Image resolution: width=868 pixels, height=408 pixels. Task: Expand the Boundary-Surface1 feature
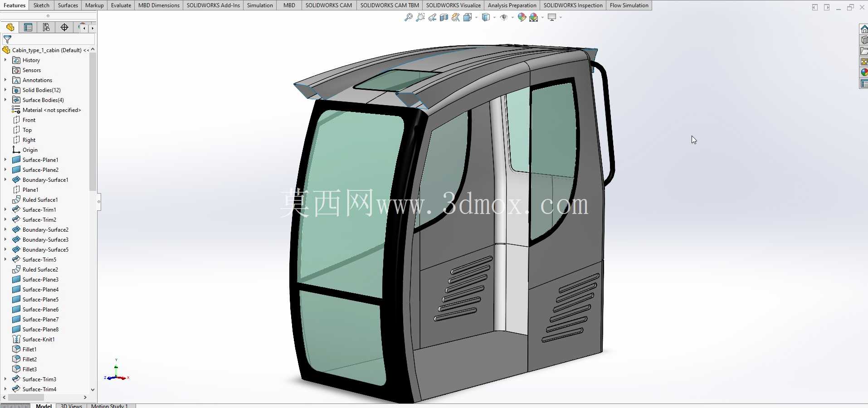tap(5, 180)
